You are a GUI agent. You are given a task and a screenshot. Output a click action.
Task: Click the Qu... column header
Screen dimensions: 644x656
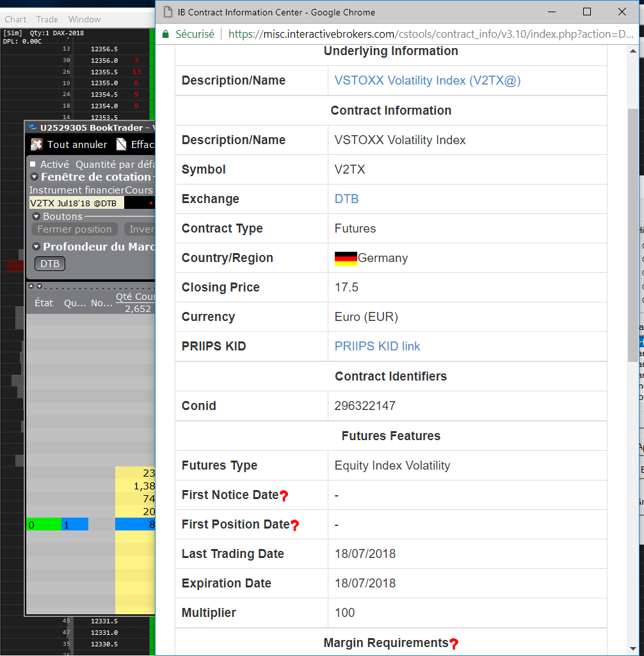coord(74,303)
